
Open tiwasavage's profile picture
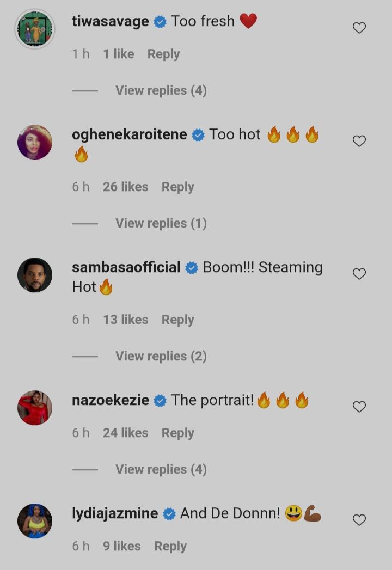click(x=35, y=29)
